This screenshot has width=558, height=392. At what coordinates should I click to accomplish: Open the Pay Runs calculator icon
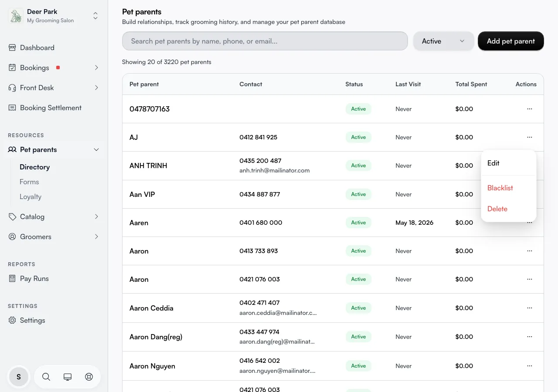click(12, 278)
